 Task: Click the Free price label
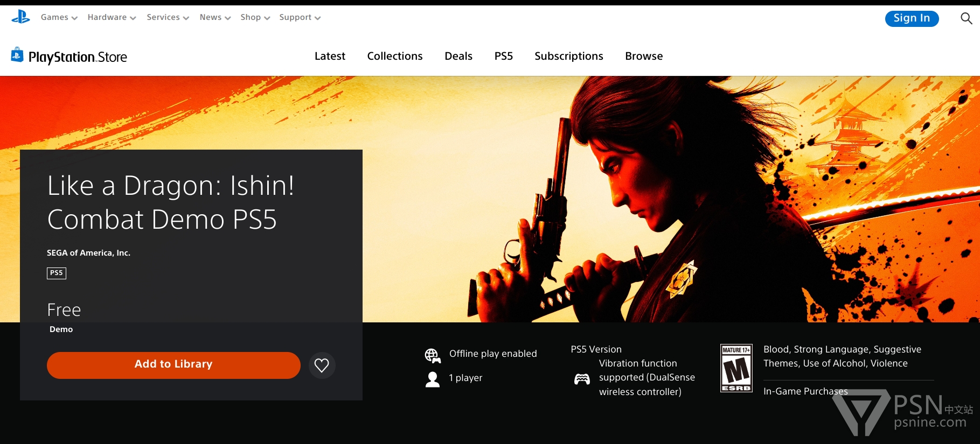point(64,310)
